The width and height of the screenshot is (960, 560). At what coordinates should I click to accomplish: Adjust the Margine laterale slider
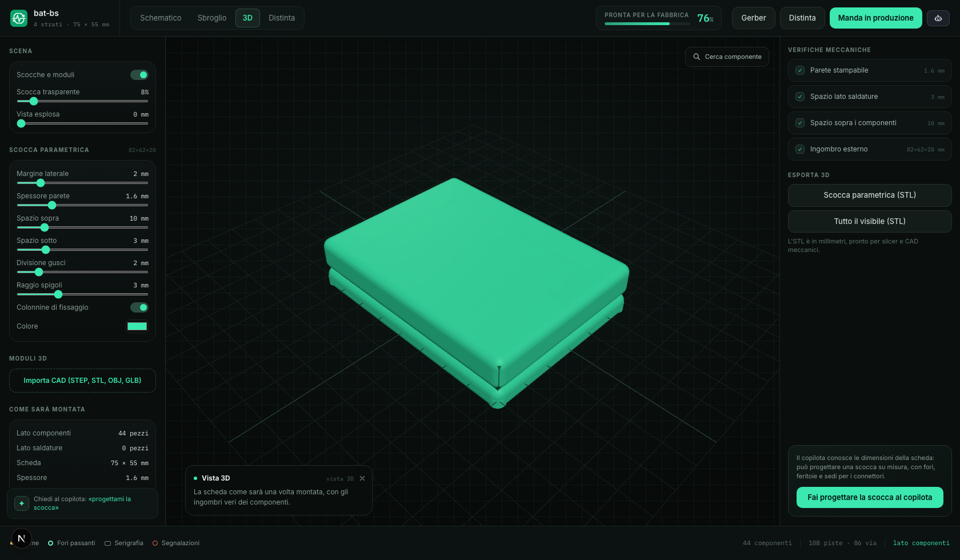[x=82, y=183]
